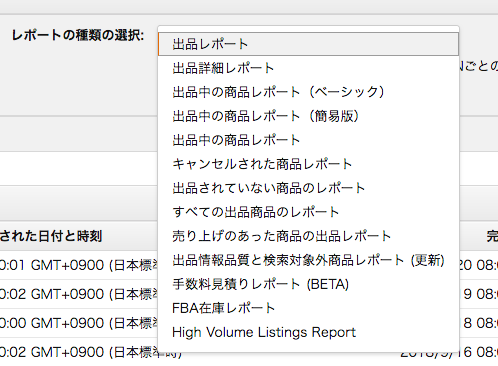
Task: Choose 出品詳細レポート option
Action: (308, 68)
